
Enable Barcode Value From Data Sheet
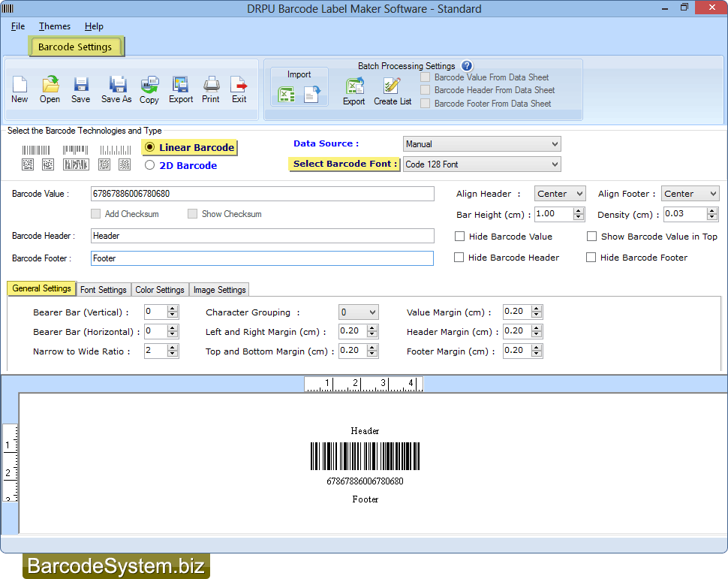pyautogui.click(x=425, y=77)
